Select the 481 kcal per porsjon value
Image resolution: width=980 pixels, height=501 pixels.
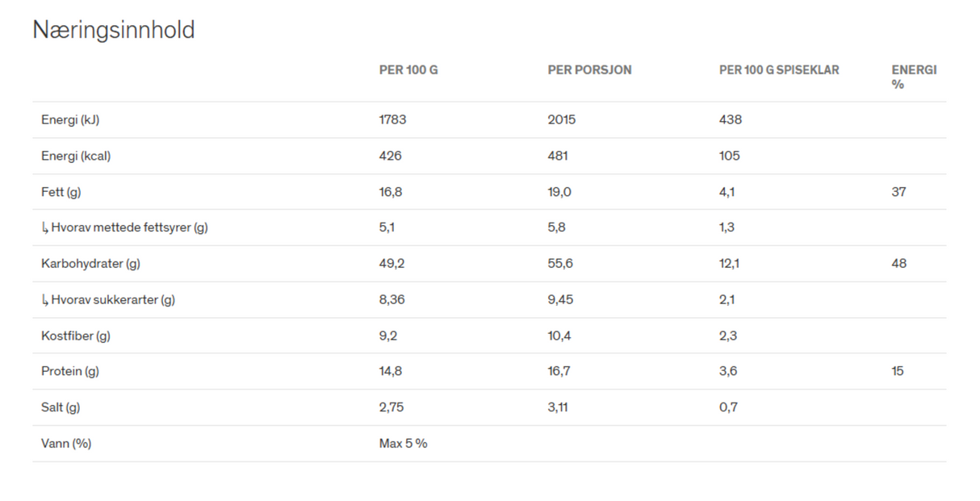(559, 156)
